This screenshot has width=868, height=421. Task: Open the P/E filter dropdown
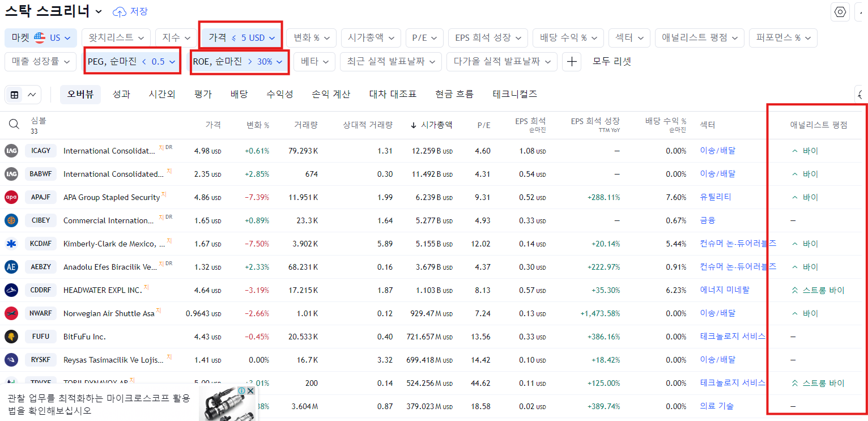pos(424,37)
